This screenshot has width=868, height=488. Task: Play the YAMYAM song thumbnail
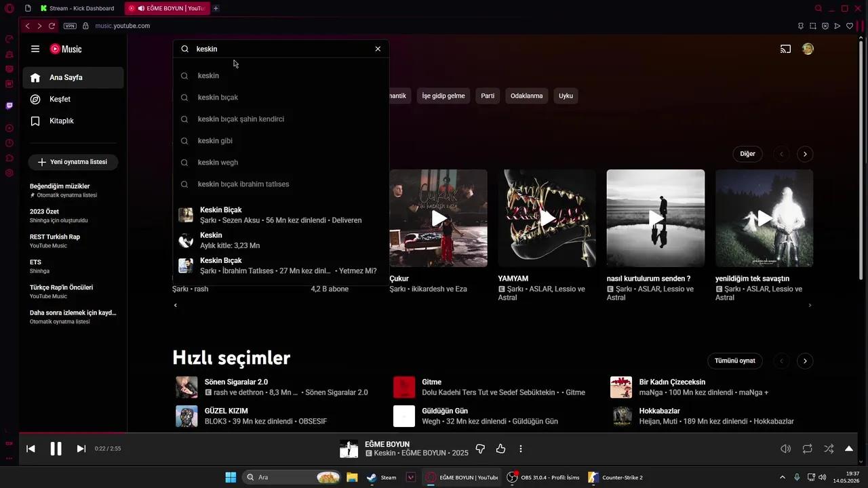(547, 218)
